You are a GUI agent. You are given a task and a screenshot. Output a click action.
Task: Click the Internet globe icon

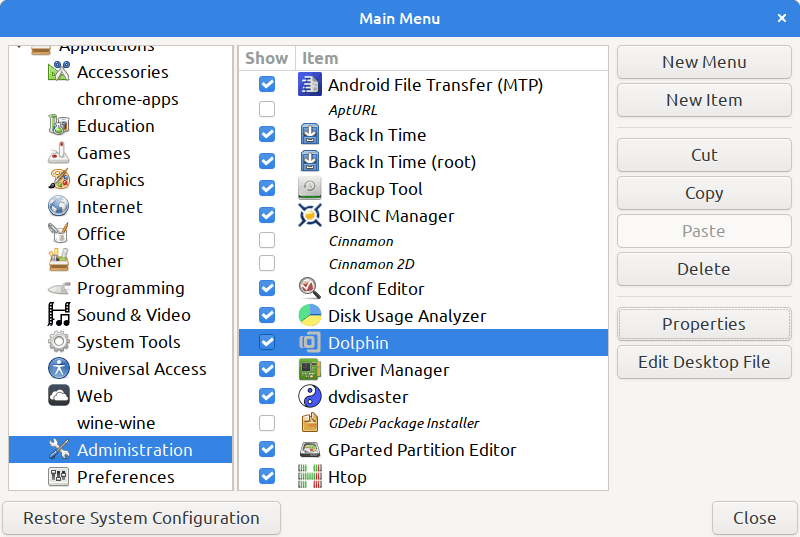click(59, 207)
